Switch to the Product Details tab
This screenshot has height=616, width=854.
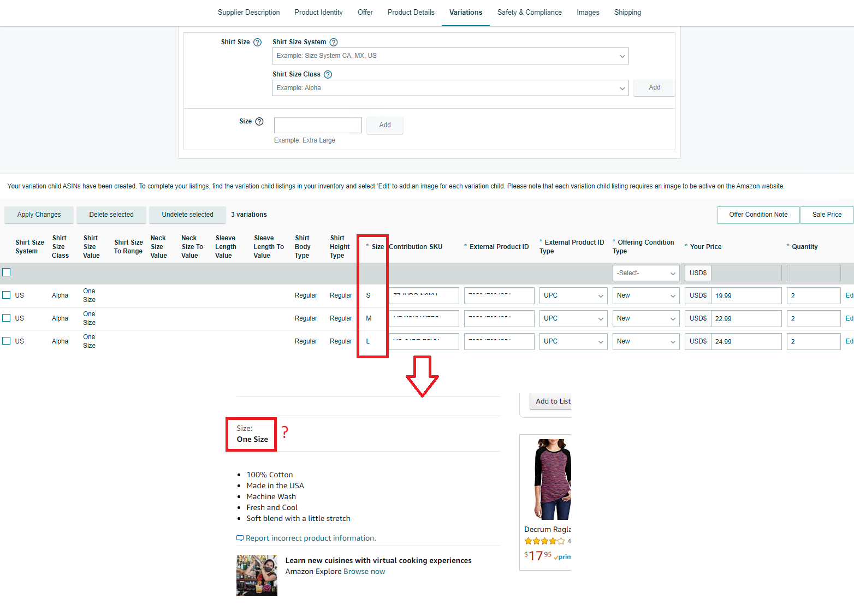point(411,13)
